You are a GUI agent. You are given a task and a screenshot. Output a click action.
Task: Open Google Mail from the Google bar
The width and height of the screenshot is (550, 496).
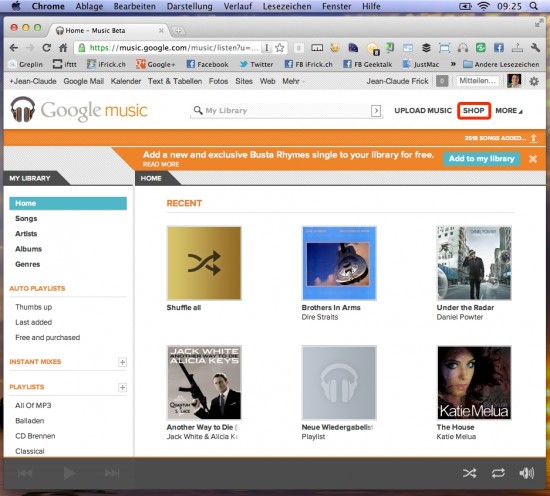click(x=83, y=81)
